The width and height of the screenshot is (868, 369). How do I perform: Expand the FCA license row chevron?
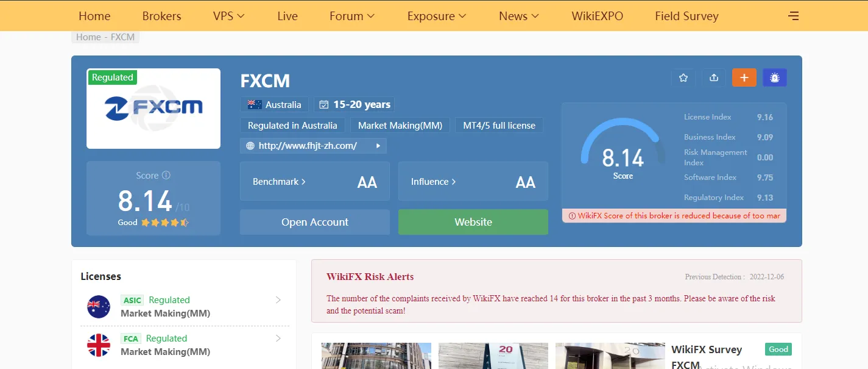click(x=278, y=339)
